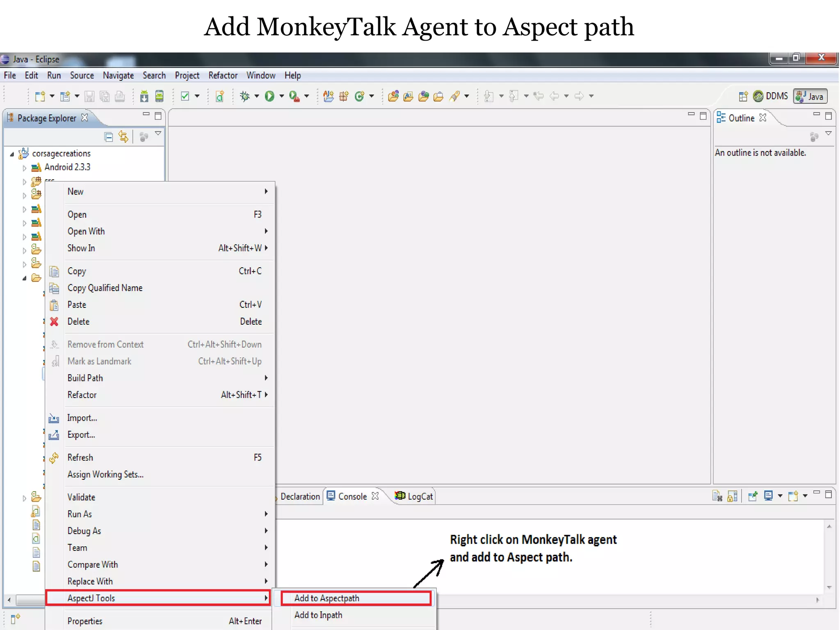This screenshot has width=840, height=630.
Task: Choose Build Path in context menu
Action: coord(160,378)
